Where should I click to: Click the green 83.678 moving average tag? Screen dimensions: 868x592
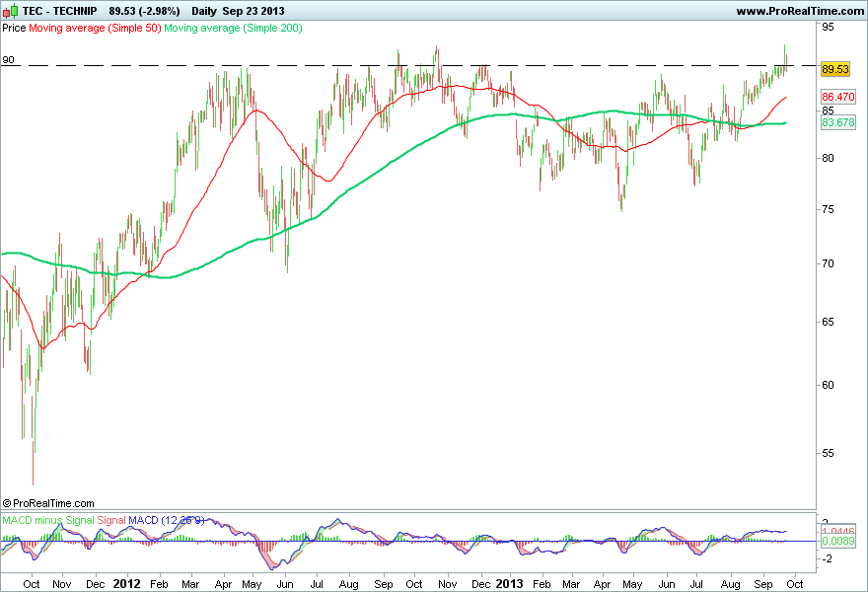pyautogui.click(x=838, y=122)
